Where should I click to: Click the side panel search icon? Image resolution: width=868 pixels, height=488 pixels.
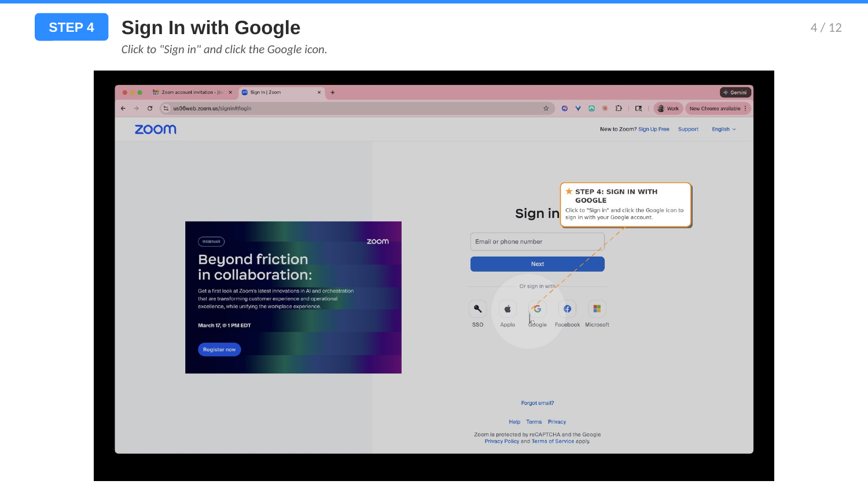[638, 108]
